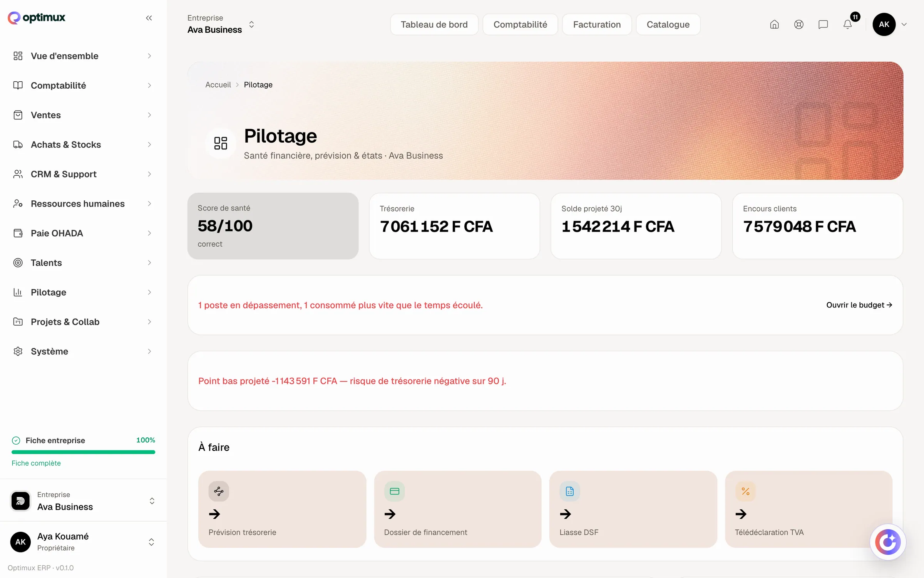Expand the Ressources humaines section
Screen dimensions: 924x578
point(83,203)
